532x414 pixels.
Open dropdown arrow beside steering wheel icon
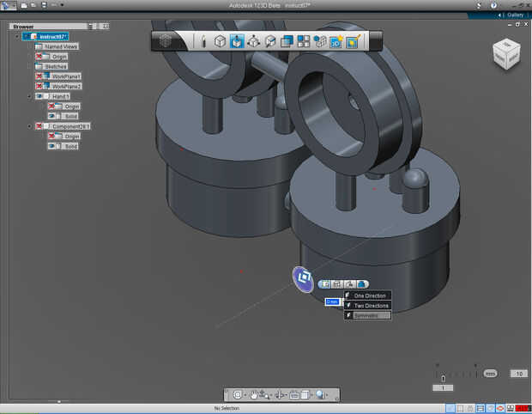click(245, 395)
